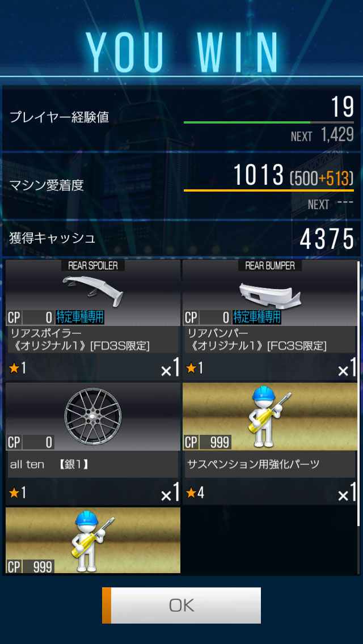Select the rear bumper part image

(x=270, y=293)
